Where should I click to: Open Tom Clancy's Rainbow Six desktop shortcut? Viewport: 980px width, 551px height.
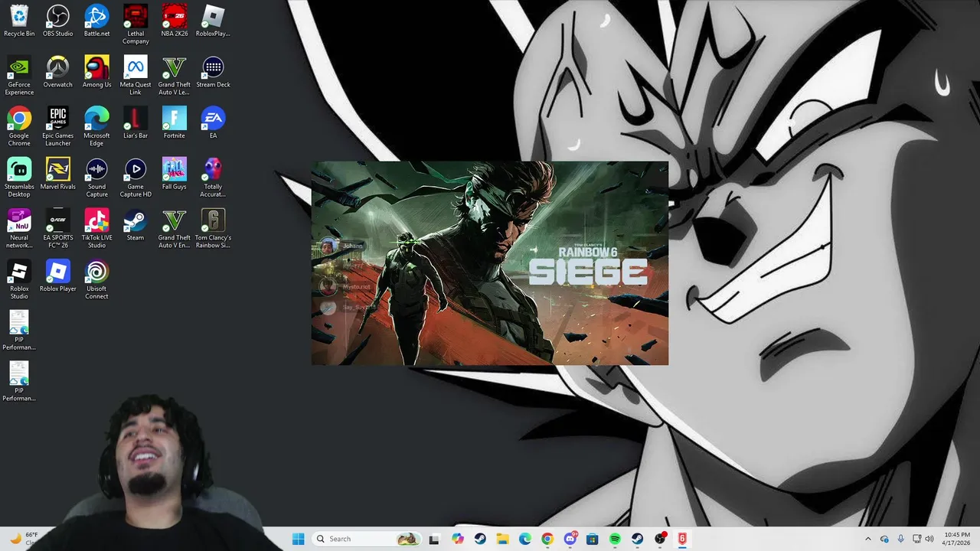213,229
